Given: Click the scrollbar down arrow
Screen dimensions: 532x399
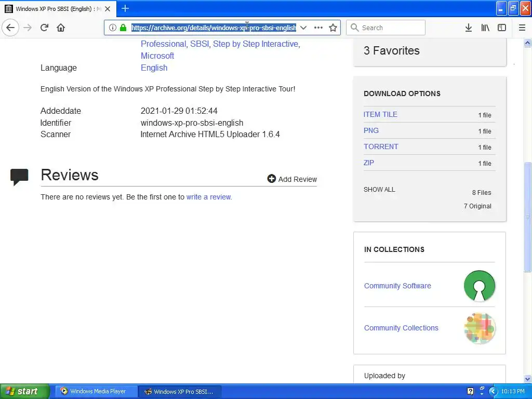Looking at the screenshot, I should (527, 379).
